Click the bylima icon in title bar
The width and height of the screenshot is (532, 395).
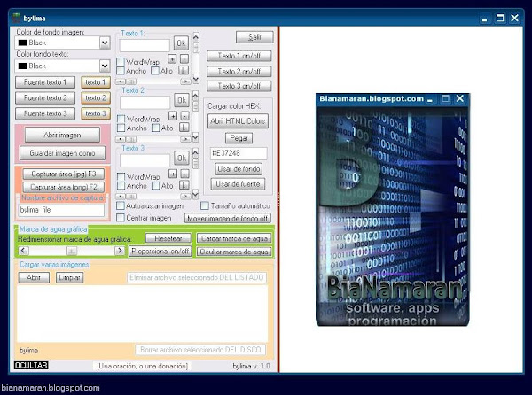[16, 18]
